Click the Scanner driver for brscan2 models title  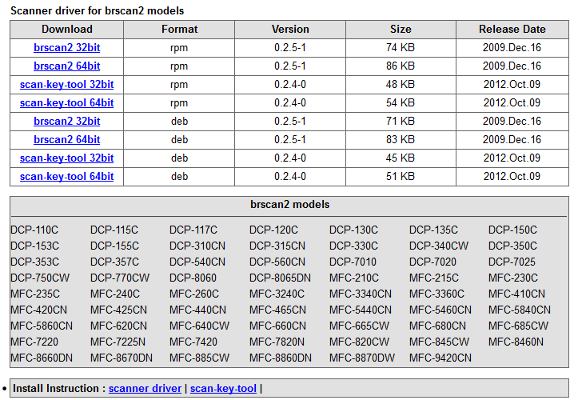[97, 11]
